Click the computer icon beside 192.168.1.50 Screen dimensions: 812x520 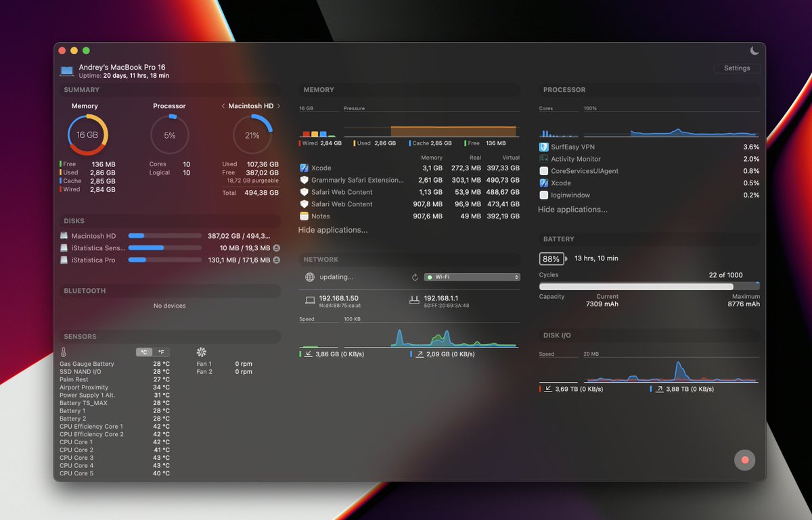[310, 300]
